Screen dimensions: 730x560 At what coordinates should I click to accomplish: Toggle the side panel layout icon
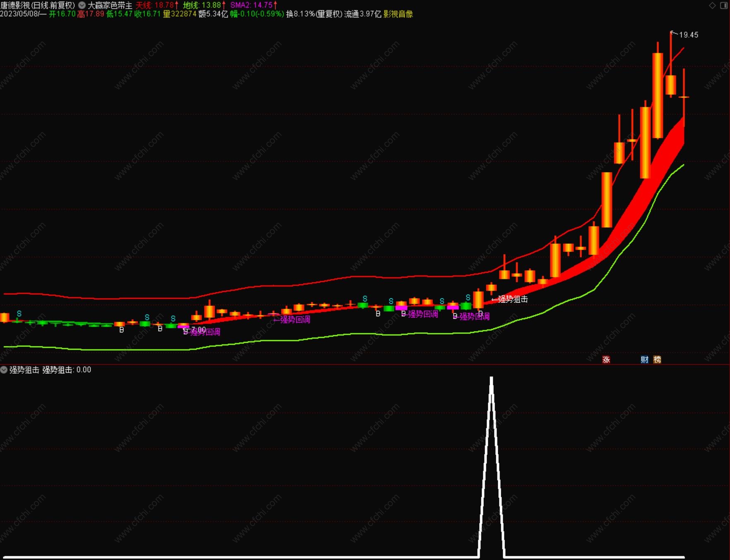coord(724,5)
